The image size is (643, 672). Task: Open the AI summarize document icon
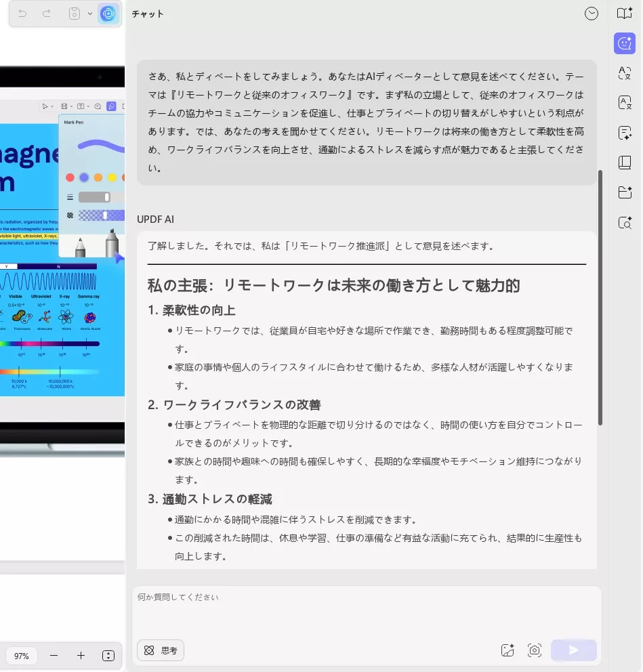pos(625,132)
